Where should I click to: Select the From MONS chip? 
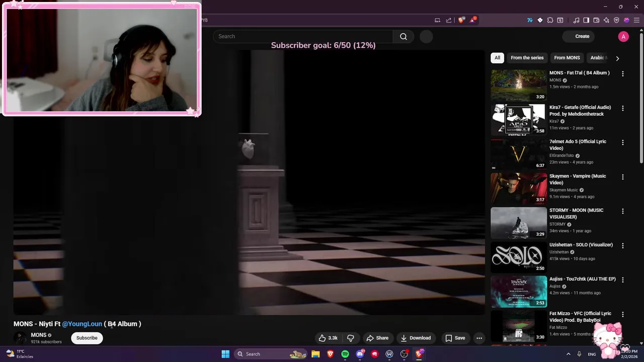click(567, 58)
